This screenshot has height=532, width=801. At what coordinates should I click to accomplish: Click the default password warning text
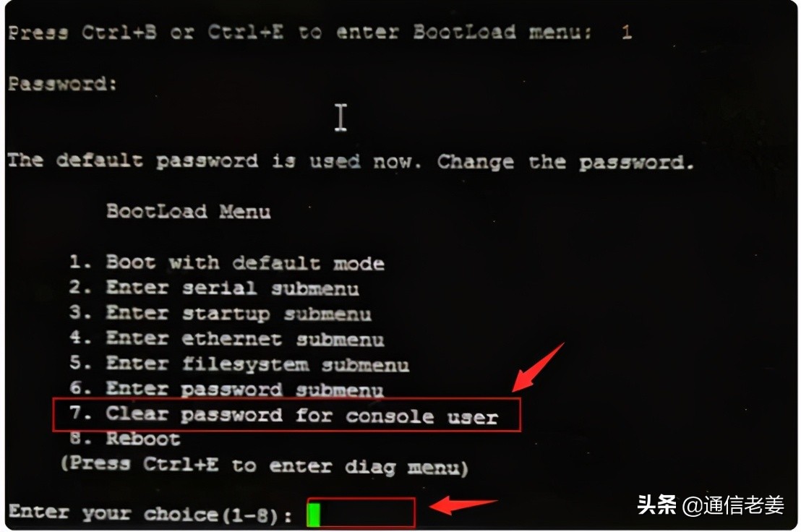coord(351,161)
